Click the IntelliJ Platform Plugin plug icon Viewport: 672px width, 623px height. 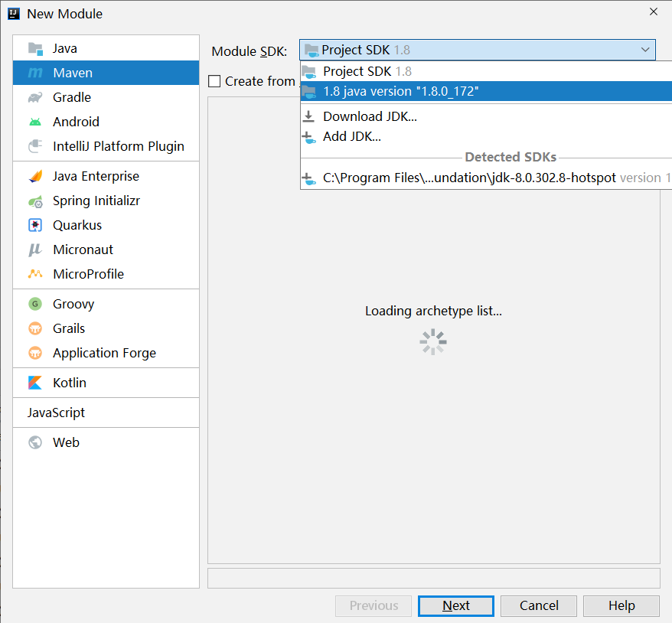point(35,146)
